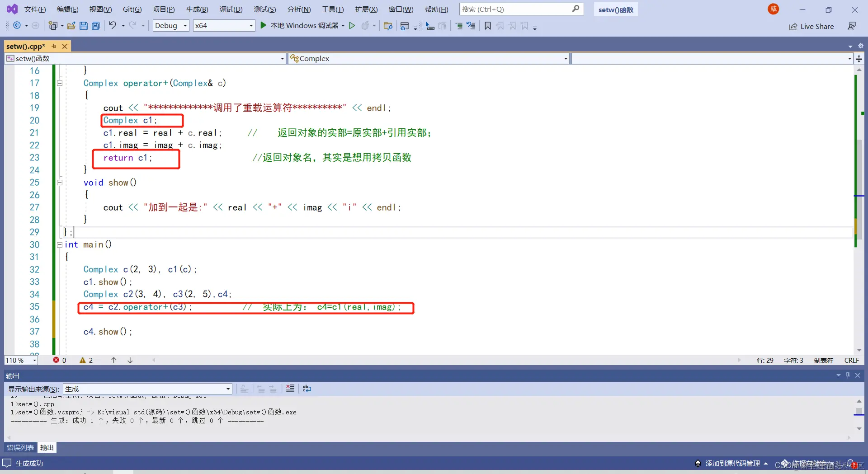Viewport: 868px width, 474px height.
Task: Click the New Project toolbar icon
Action: [53, 26]
